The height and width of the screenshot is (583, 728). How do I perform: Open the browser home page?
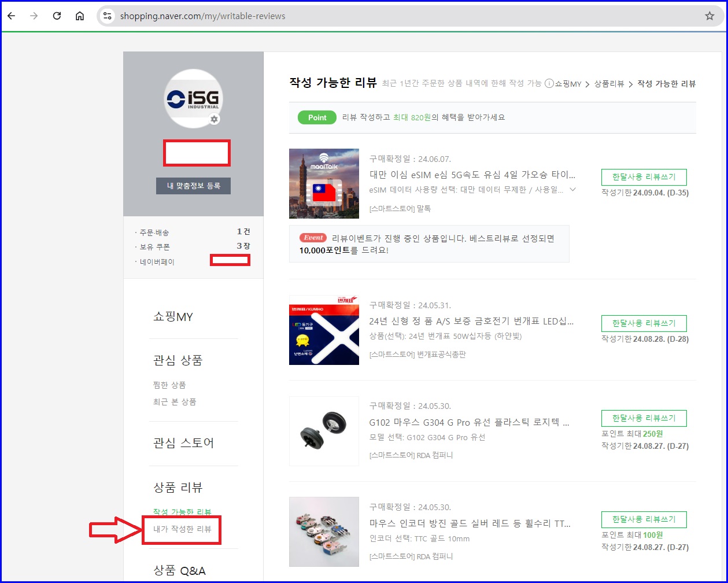point(80,16)
